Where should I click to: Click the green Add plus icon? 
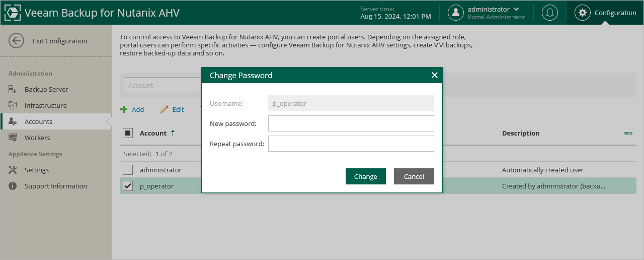click(124, 109)
